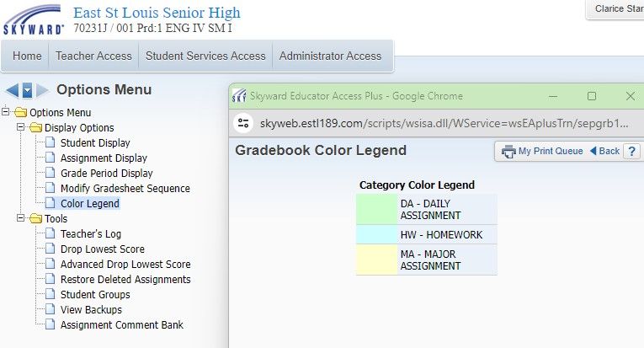The height and width of the screenshot is (348, 644).
Task: Open the Administrator Access menu
Action: (330, 56)
